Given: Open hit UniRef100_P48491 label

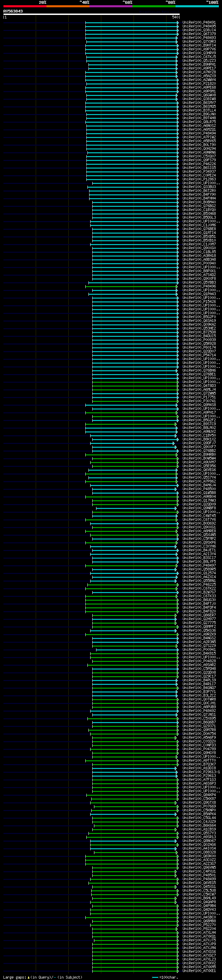Looking at the screenshot, I should pyautogui.click(x=199, y=23).
